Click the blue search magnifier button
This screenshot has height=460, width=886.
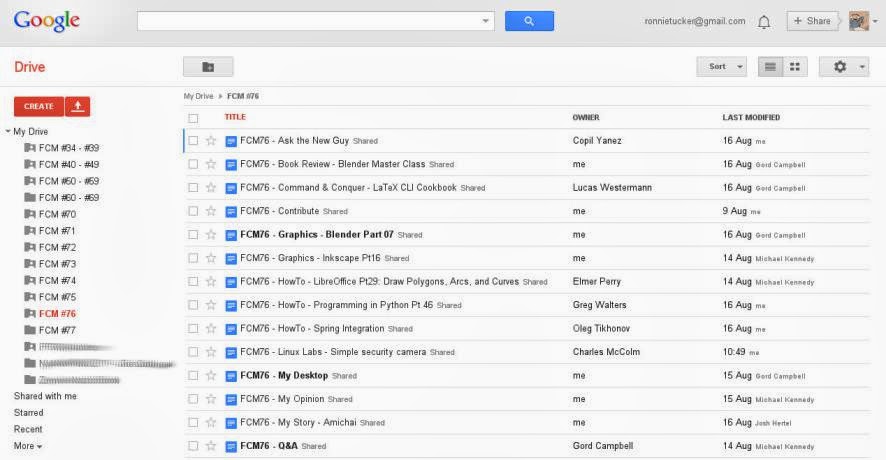tap(529, 21)
